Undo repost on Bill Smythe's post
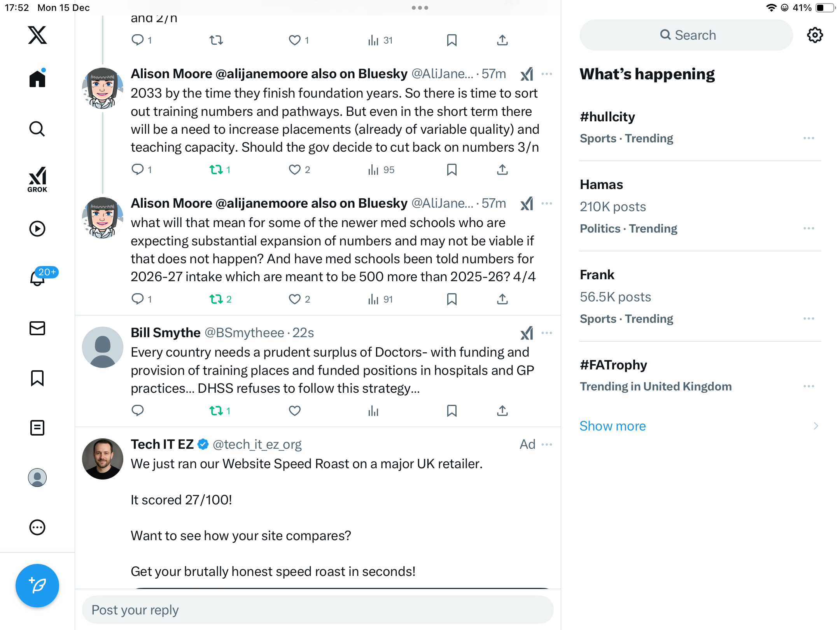840x630 pixels. (216, 411)
